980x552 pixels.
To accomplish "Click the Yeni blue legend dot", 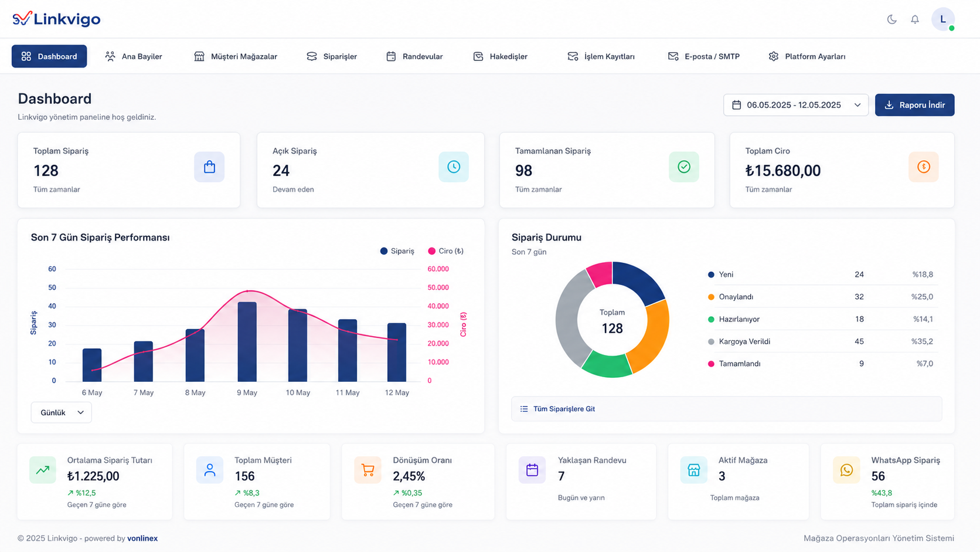I will pos(711,275).
